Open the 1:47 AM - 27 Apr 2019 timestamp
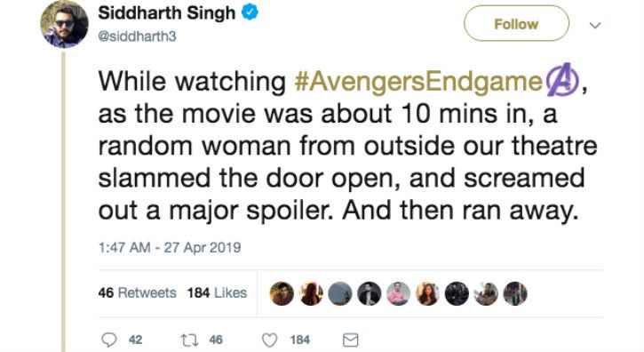 pyautogui.click(x=170, y=247)
